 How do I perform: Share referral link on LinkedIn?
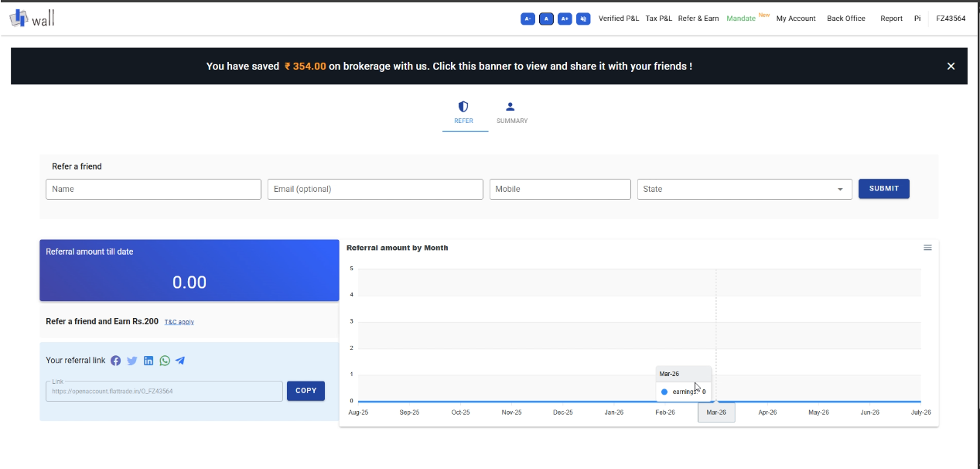(x=149, y=361)
